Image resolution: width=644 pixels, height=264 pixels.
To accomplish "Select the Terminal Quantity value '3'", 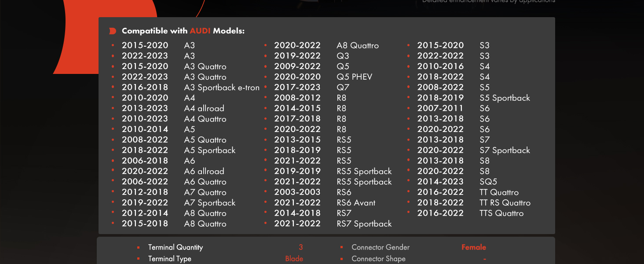I will [x=301, y=247].
